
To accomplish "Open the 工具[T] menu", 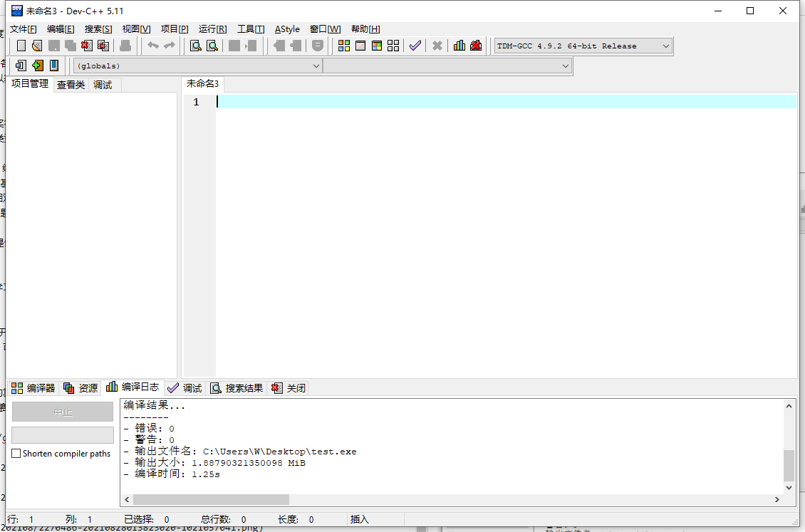I will 251,29.
